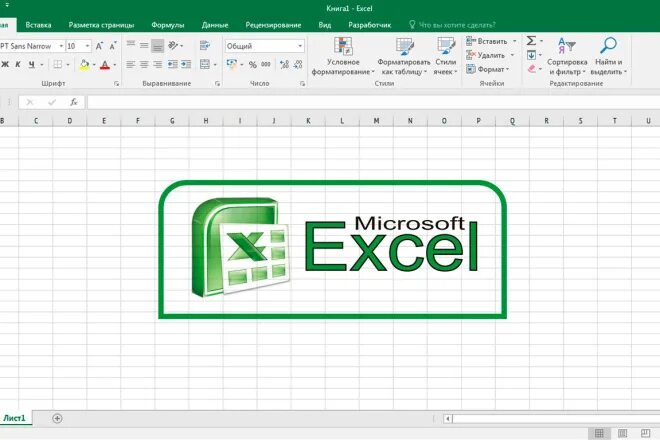This screenshot has height=440, width=660.
Task: Increase the cell indent
Action: tap(186, 64)
